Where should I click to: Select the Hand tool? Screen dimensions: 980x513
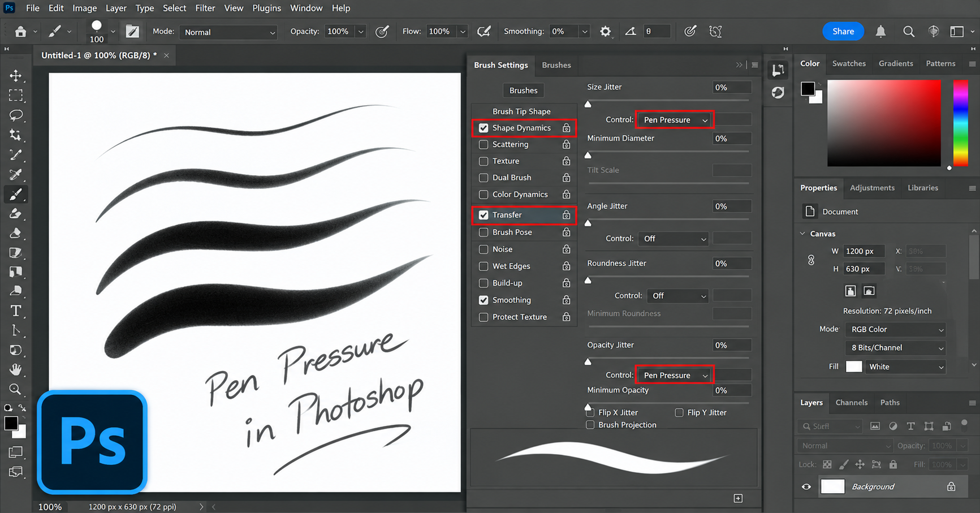16,369
